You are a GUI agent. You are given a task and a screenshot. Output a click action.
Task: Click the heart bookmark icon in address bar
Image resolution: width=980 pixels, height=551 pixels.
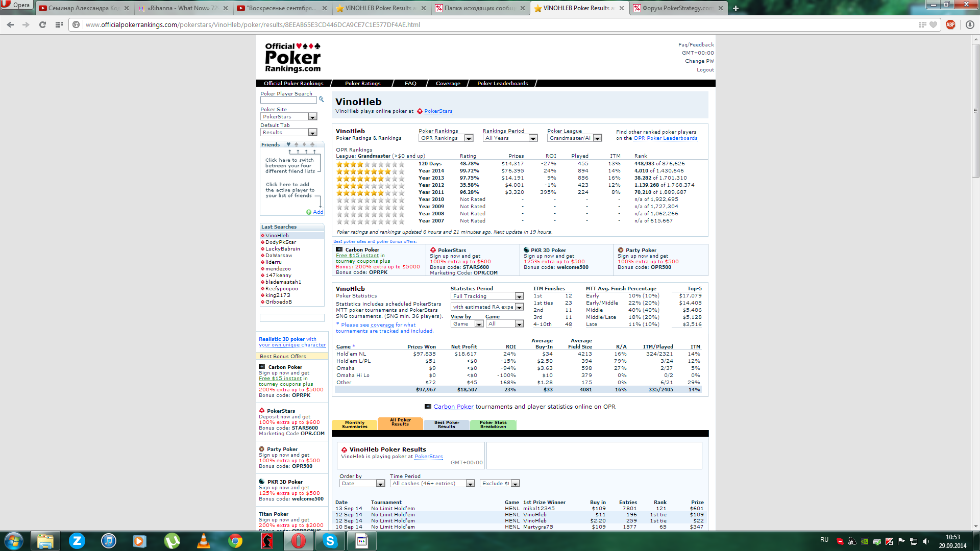click(x=934, y=24)
